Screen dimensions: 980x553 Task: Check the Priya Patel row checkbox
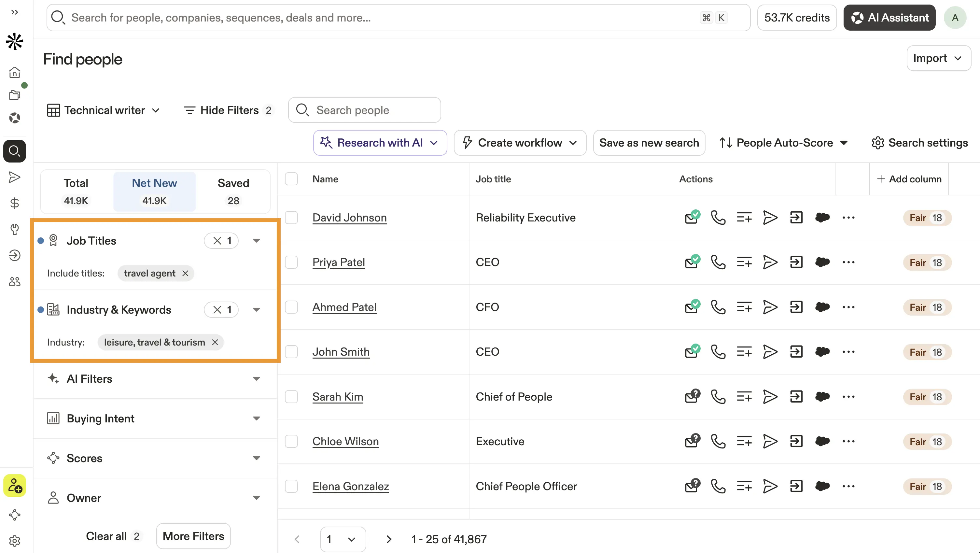[x=291, y=262]
